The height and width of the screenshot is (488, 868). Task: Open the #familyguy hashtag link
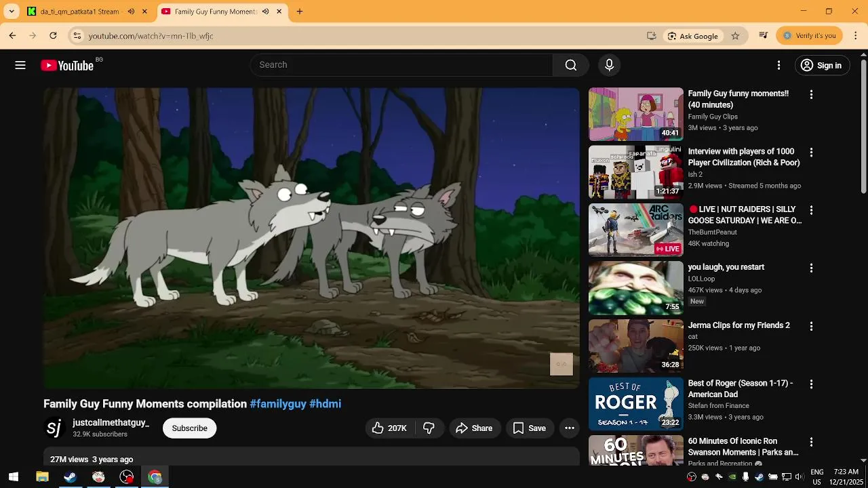point(278,404)
